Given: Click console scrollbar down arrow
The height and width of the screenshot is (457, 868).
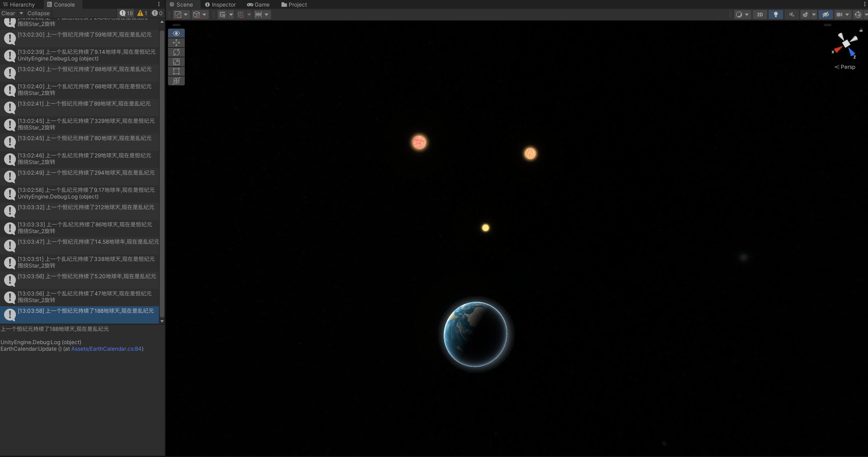Looking at the screenshot, I should pos(162,321).
